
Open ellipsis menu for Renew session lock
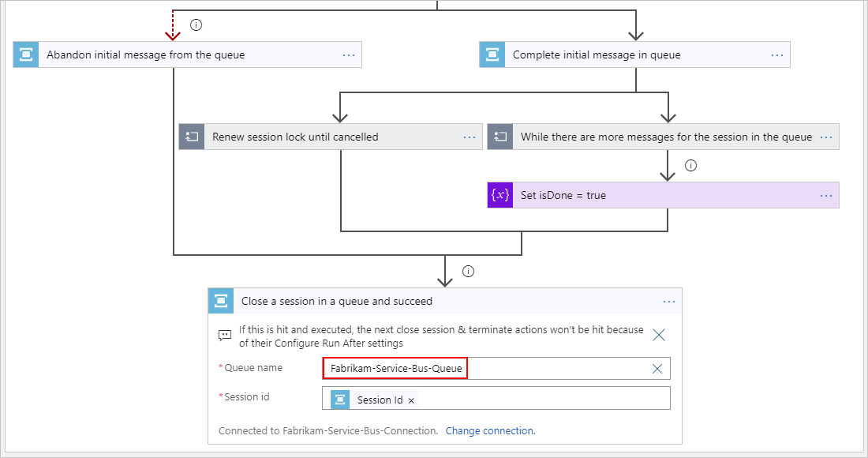pyautogui.click(x=470, y=137)
